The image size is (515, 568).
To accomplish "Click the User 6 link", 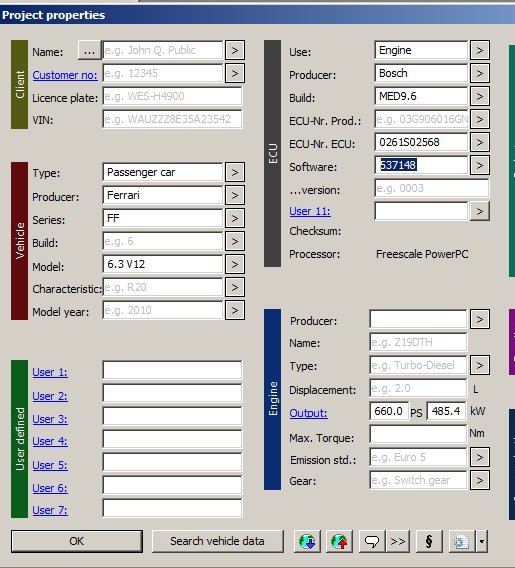I will (x=50, y=488).
